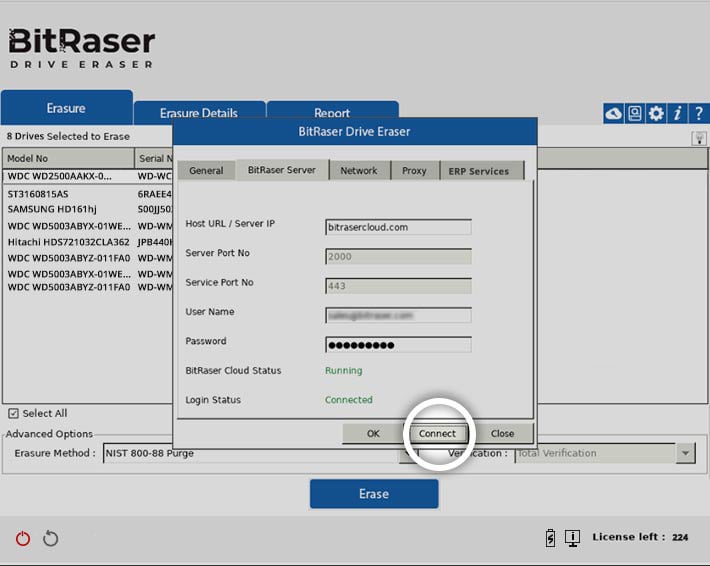
Task: Click the Running cloud status text
Action: (x=344, y=371)
